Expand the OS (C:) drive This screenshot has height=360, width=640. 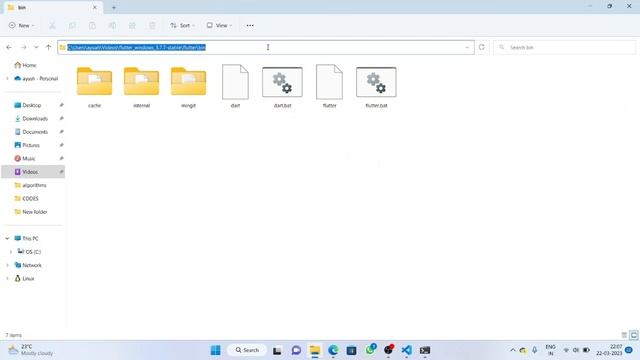tap(11, 252)
